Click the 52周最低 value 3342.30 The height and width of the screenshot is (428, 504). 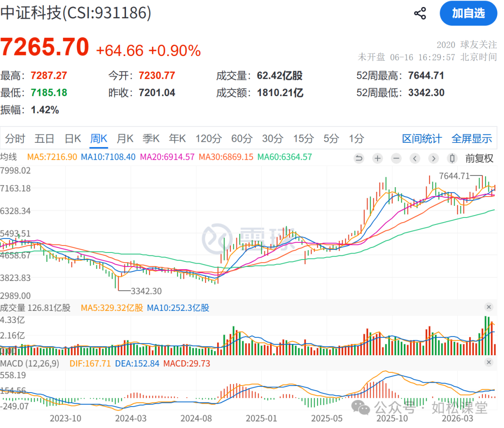(426, 92)
